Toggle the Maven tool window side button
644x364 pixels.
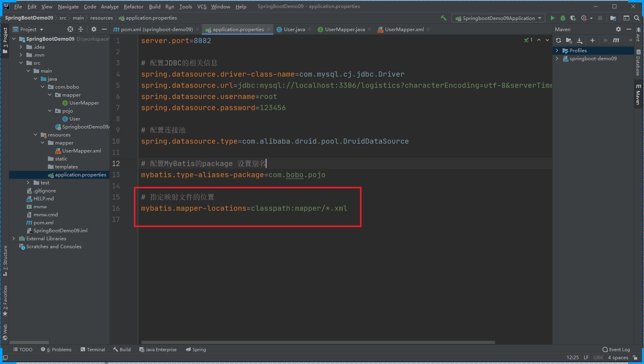(x=638, y=94)
